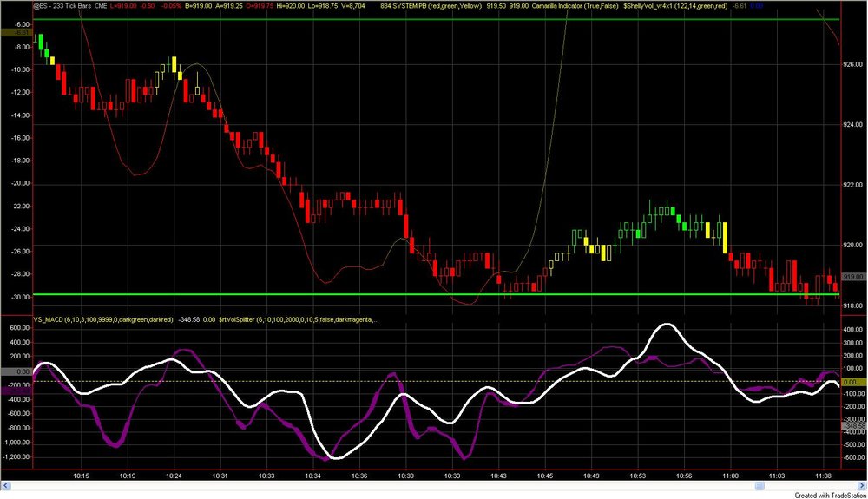Click the '-30.00' label on the left axis
The width and height of the screenshot is (868, 499).
coord(22,297)
